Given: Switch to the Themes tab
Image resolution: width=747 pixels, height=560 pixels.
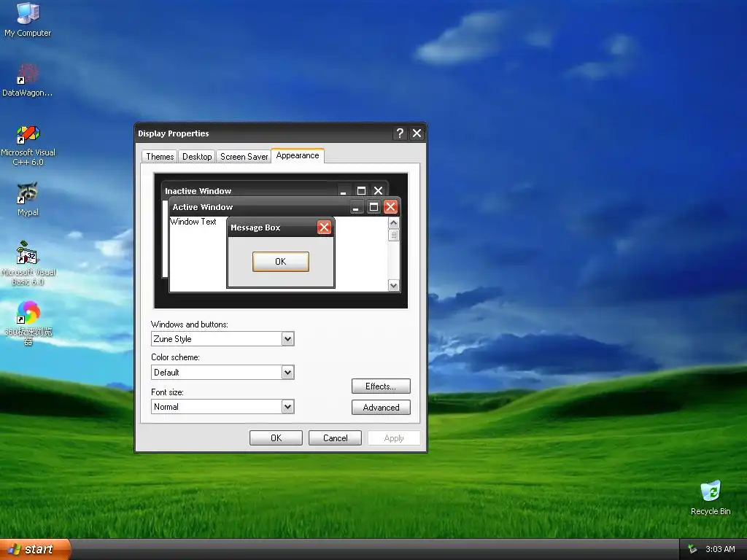Looking at the screenshot, I should 160,157.
